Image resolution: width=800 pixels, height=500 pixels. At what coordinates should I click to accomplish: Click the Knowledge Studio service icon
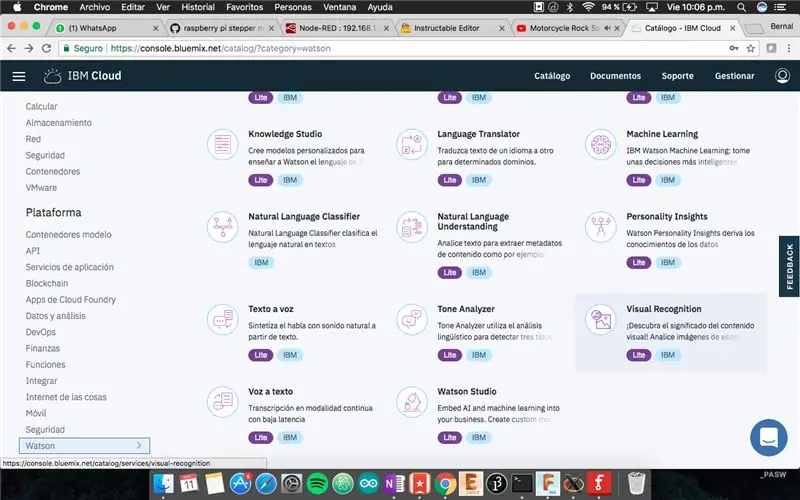click(x=222, y=144)
